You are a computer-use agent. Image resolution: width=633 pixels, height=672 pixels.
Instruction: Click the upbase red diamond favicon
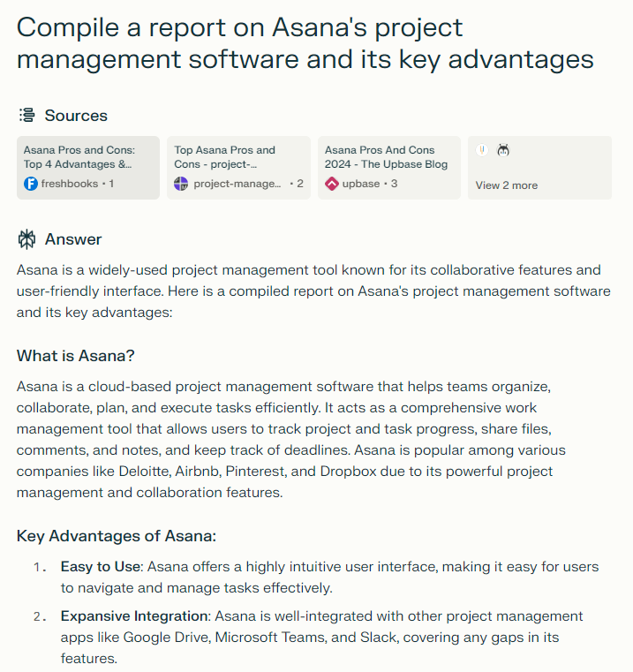(332, 184)
